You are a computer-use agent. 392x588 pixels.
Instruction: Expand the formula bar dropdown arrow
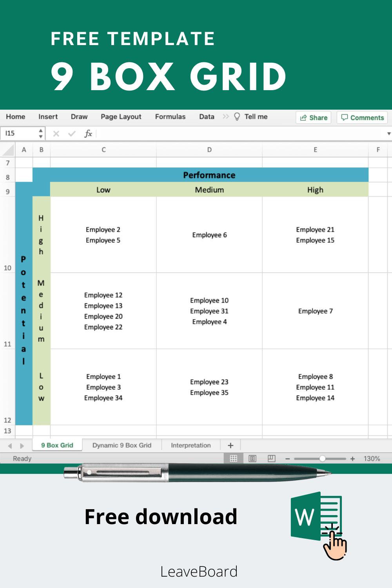(388, 134)
